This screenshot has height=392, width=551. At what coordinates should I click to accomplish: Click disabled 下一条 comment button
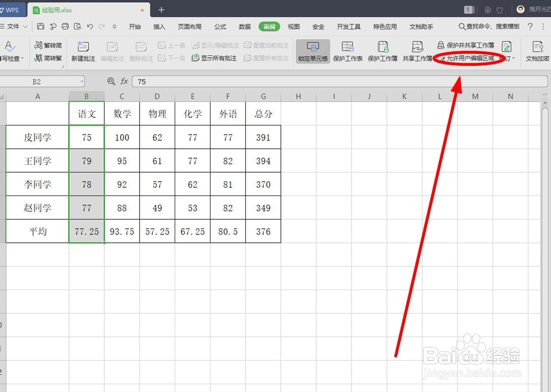coord(171,58)
